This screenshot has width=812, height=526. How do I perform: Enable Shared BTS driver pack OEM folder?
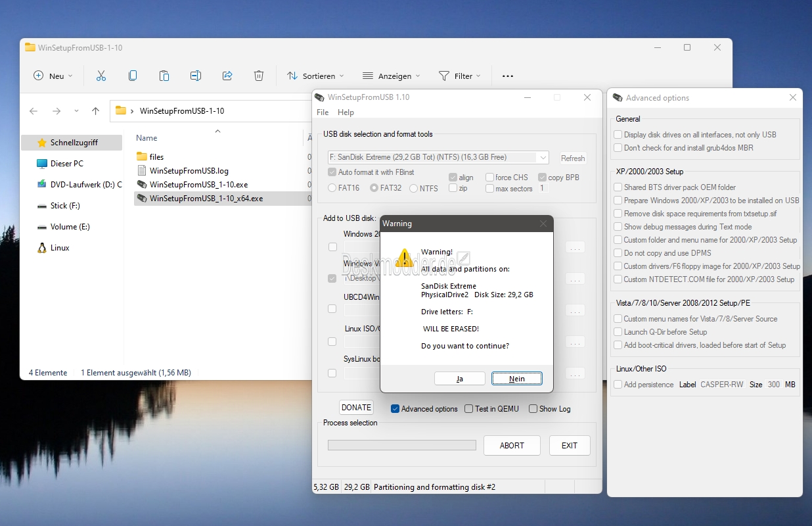tap(618, 187)
